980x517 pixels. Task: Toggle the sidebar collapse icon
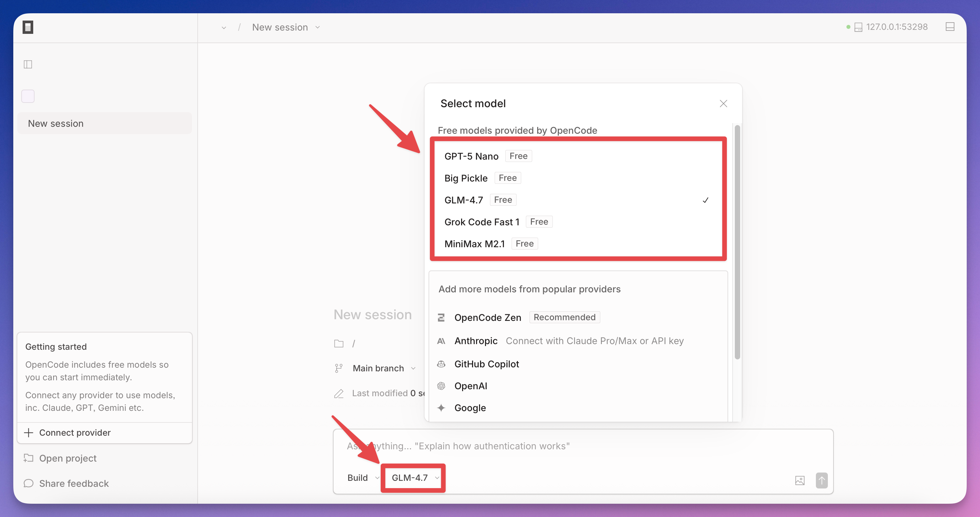[28, 64]
